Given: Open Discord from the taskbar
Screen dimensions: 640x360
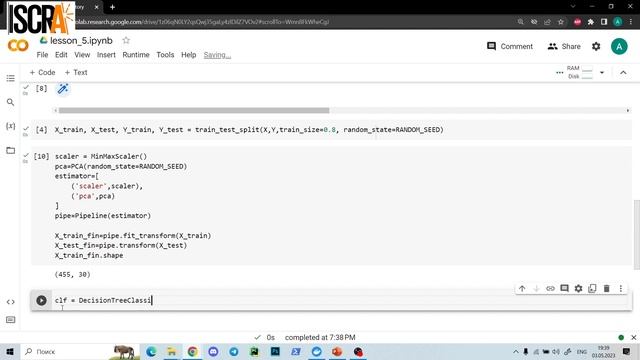Looking at the screenshot, I should (213, 351).
